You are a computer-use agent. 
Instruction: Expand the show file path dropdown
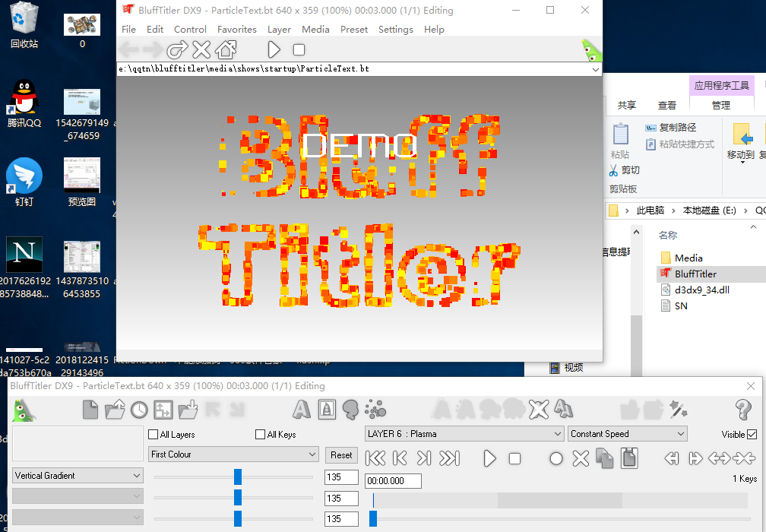coord(596,69)
